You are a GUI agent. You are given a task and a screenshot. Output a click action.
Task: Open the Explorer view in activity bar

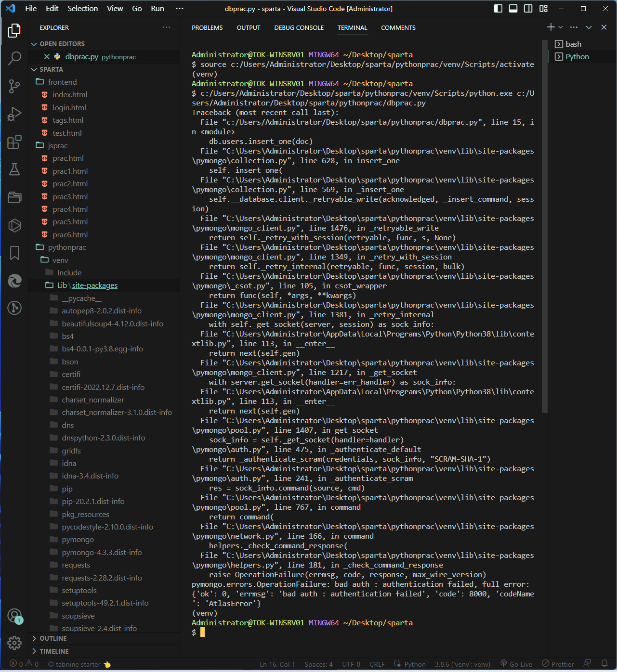(x=14, y=31)
